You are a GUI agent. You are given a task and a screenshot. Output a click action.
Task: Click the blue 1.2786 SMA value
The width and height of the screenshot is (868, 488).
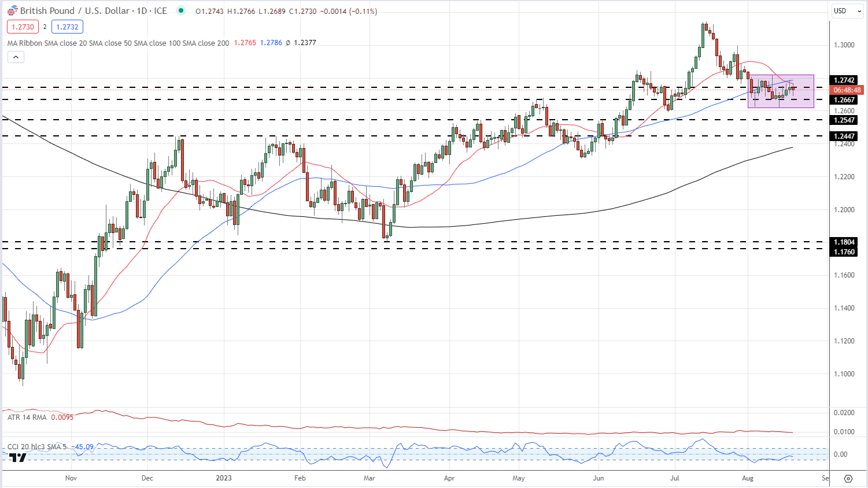tap(271, 43)
